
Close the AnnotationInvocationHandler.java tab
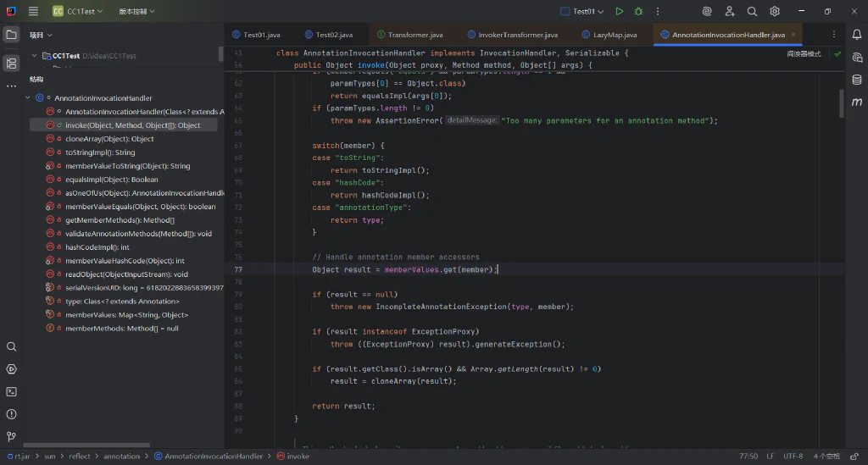(x=793, y=34)
